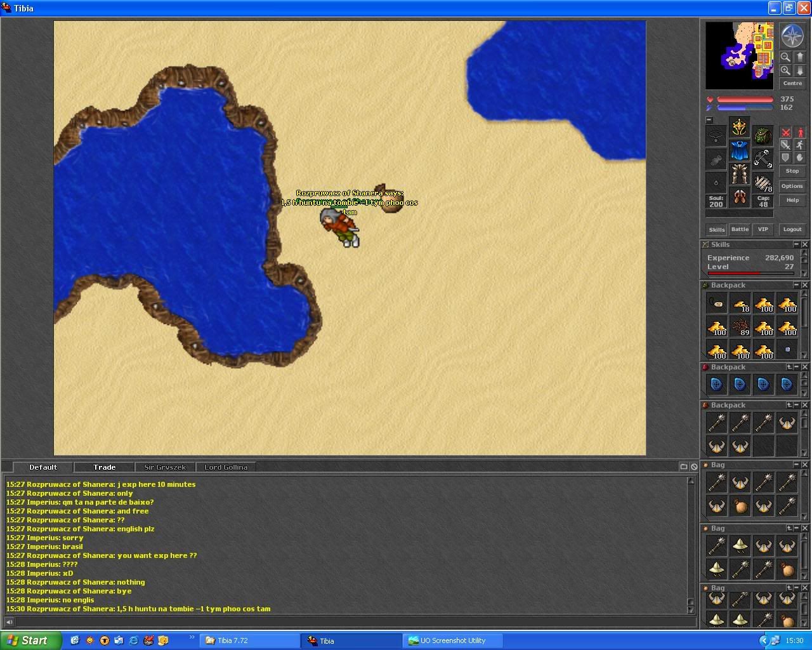Toggle the Skills panel button

(x=717, y=229)
